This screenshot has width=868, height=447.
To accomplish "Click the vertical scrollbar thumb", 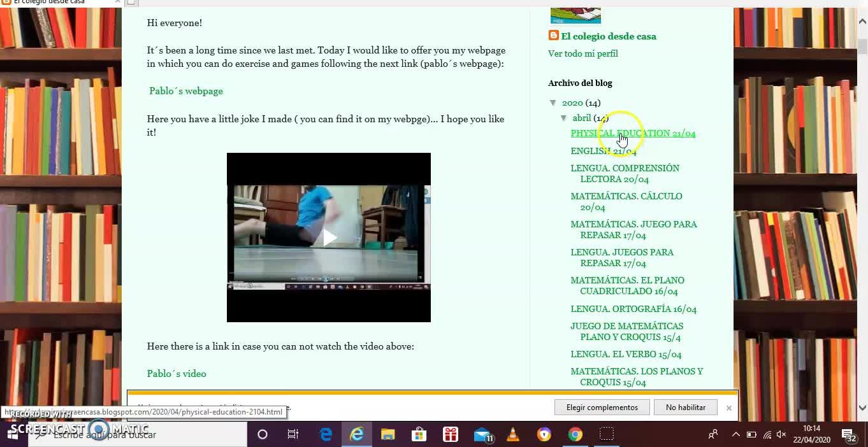I will tap(862, 46).
